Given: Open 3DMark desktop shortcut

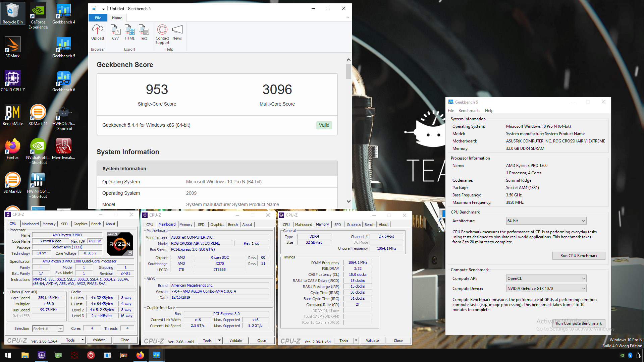Looking at the screenshot, I should [13, 47].
